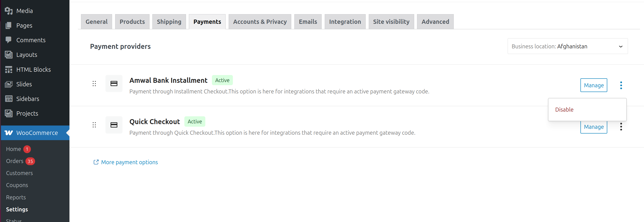Image resolution: width=644 pixels, height=222 pixels.
Task: Switch to the Shipping tab
Action: 169,22
